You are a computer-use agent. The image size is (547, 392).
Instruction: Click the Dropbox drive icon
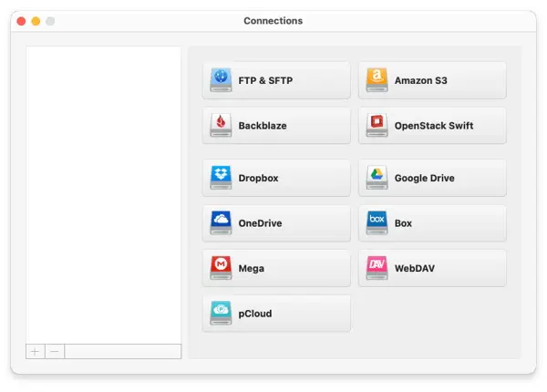coord(221,178)
